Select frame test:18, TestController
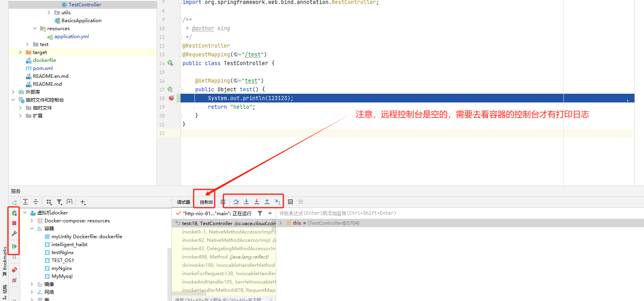The height and width of the screenshot is (301, 644). point(224,223)
